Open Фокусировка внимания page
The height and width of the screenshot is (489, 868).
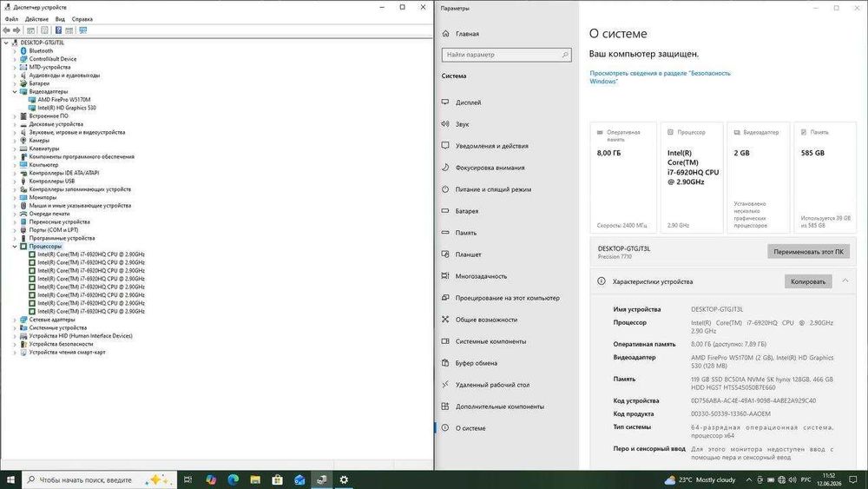tap(490, 168)
